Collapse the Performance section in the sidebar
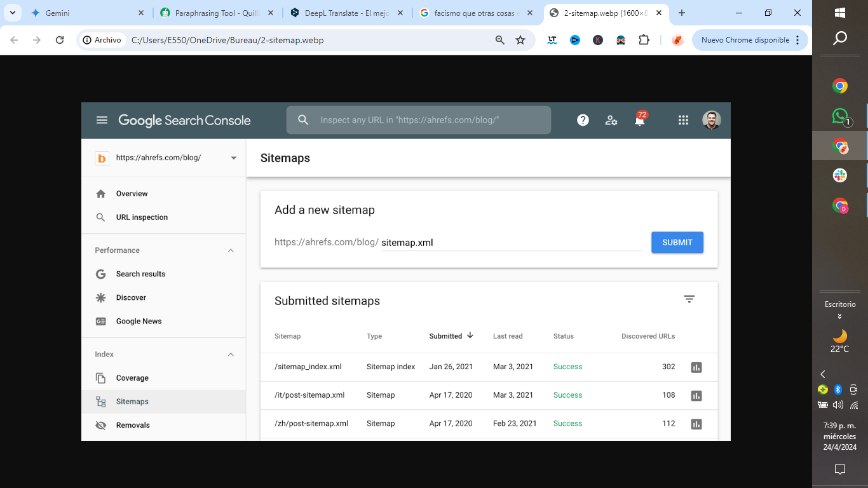 pyautogui.click(x=231, y=250)
